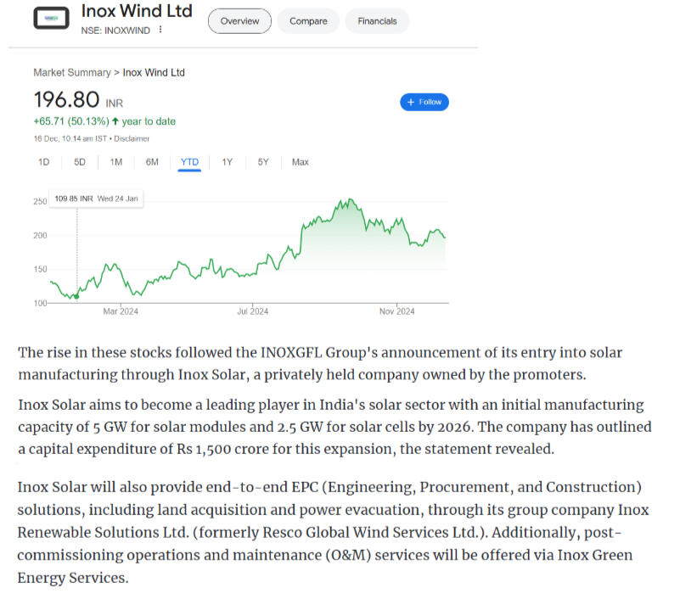Open the Financials tab
The image size is (680, 616).
click(377, 21)
